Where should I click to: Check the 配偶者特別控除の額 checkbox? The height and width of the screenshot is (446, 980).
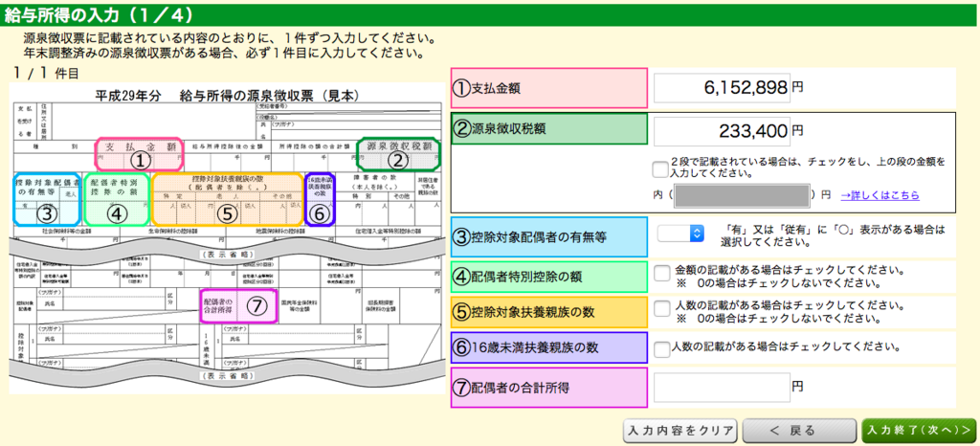[660, 274]
